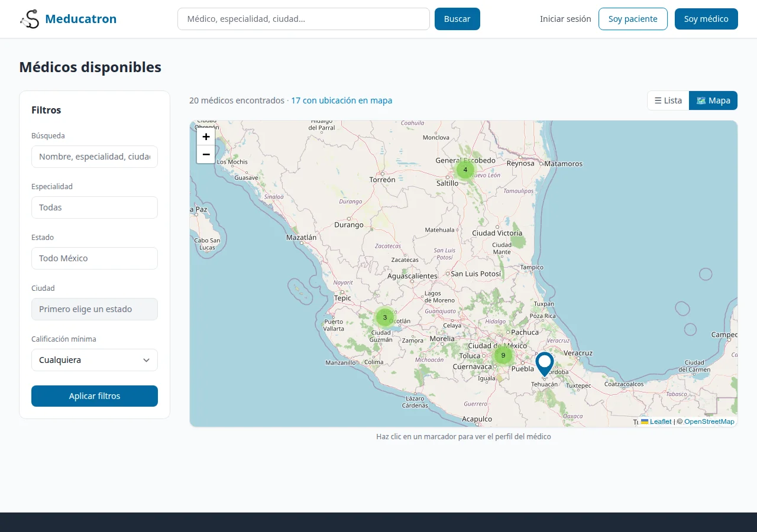Open the OpenStreetMap attribution link
Viewport: 757px width, 532px height.
coord(709,421)
